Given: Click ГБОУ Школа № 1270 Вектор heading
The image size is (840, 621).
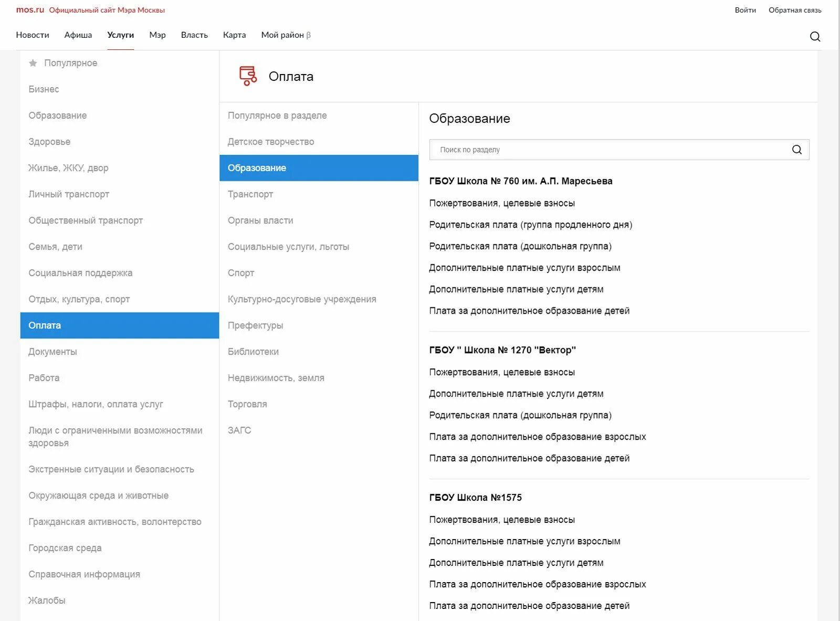Looking at the screenshot, I should pos(502,350).
